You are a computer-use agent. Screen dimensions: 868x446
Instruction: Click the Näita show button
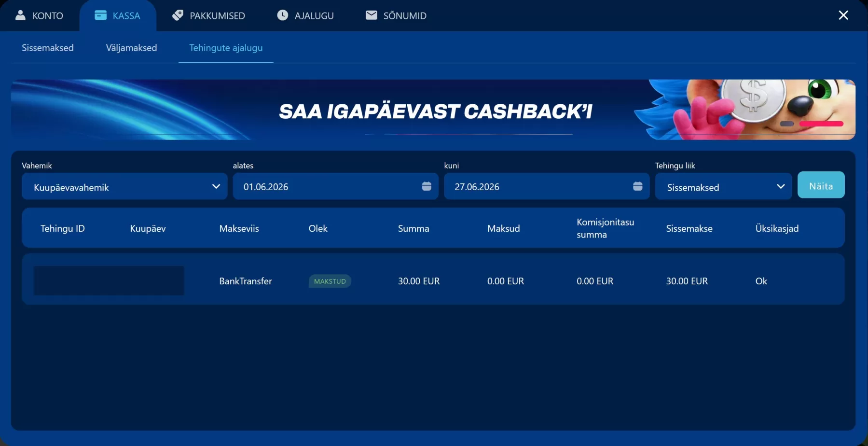tap(821, 185)
